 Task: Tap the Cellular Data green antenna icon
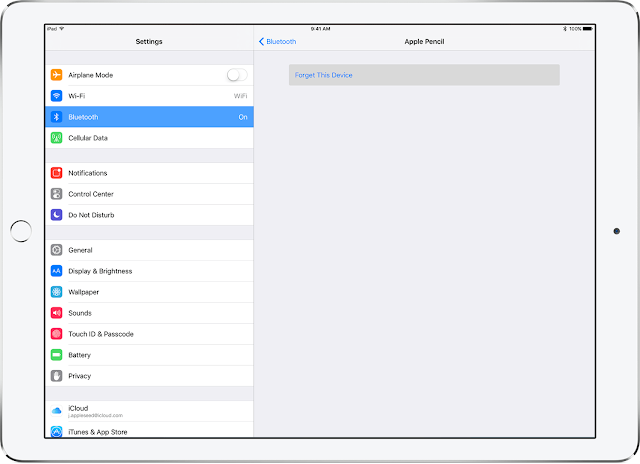(x=56, y=138)
